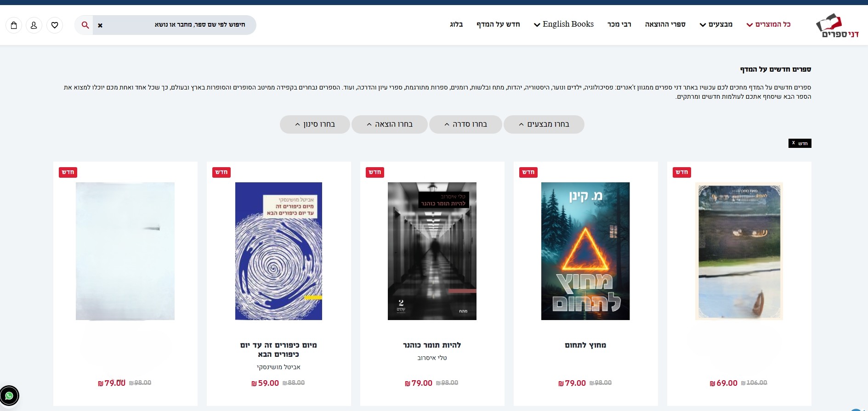868x411 pixels.
Task: Open the English Books menu
Action: click(564, 24)
